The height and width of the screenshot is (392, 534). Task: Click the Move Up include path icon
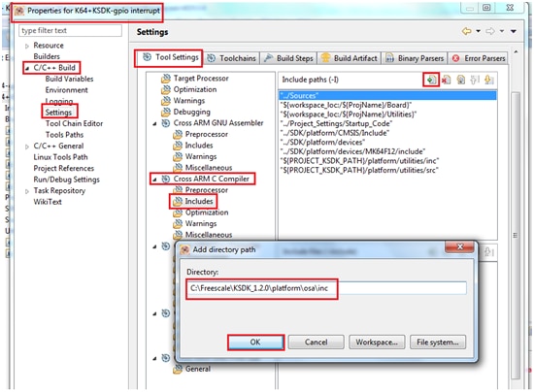point(475,80)
